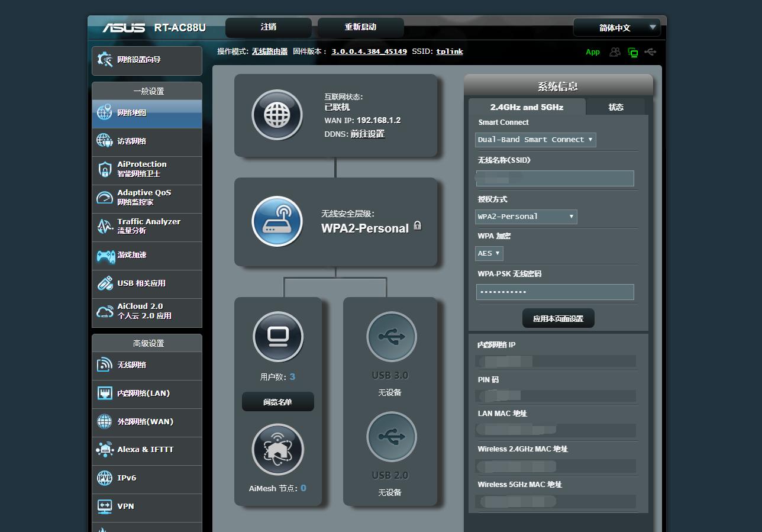Click the firmware version link
The height and width of the screenshot is (532, 762).
pyautogui.click(x=369, y=51)
